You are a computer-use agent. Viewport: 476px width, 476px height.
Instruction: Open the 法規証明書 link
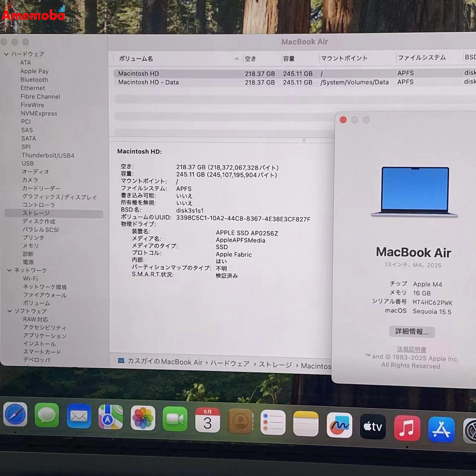tap(411, 349)
